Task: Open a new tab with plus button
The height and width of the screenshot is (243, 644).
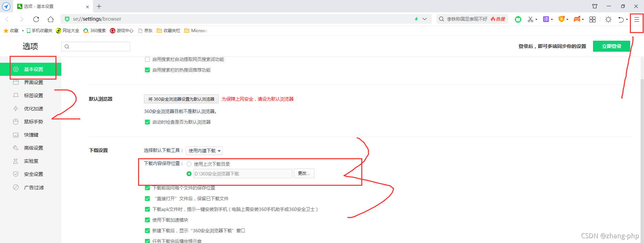Action: click(x=99, y=6)
